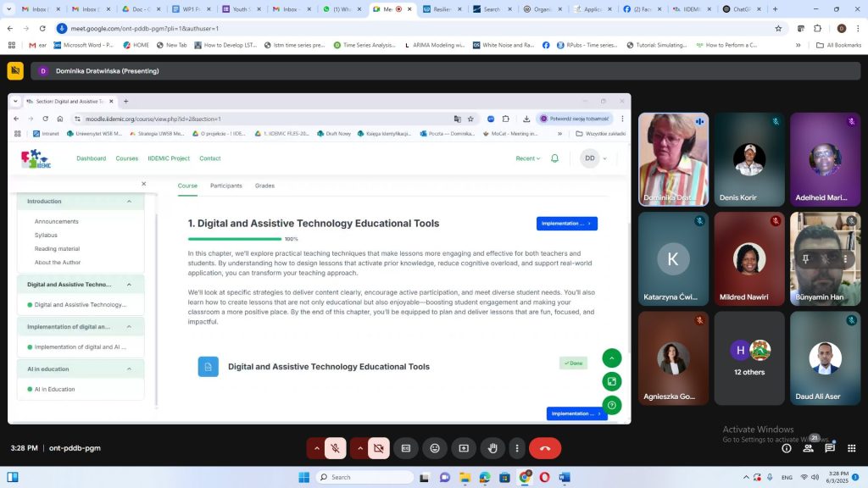Toggle closed captions in Meet

click(x=406, y=448)
